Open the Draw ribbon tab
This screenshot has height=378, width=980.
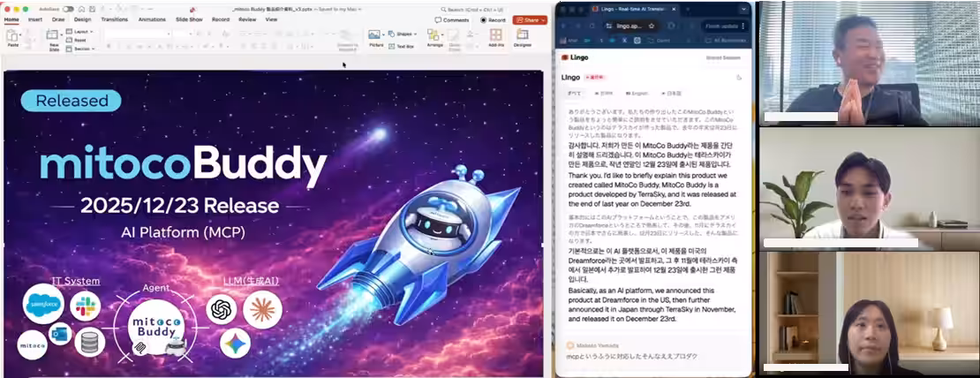(58, 19)
